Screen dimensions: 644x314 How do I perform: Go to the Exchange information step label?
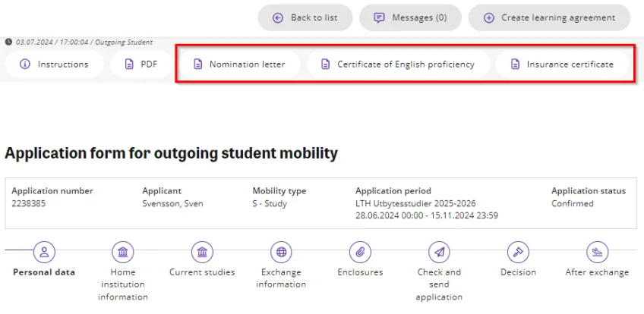coord(281,278)
